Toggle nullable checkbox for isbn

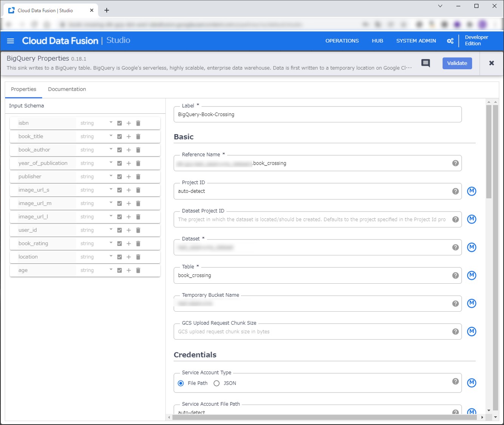tap(119, 123)
